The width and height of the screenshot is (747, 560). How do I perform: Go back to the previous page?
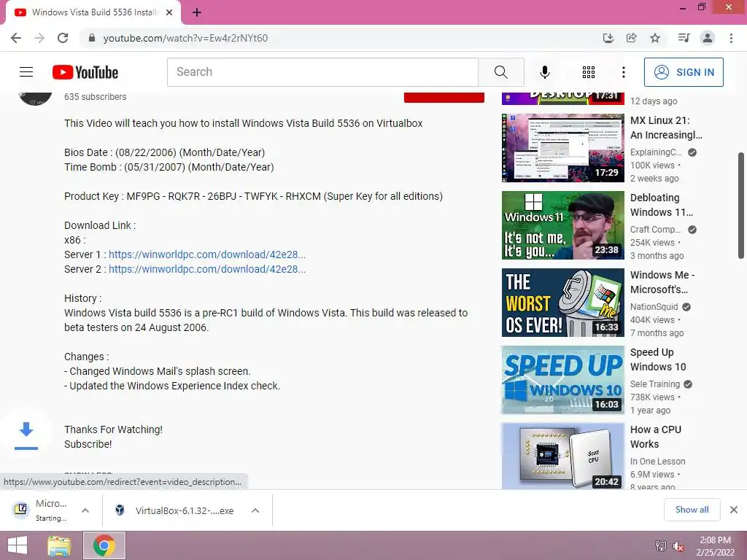pos(16,38)
